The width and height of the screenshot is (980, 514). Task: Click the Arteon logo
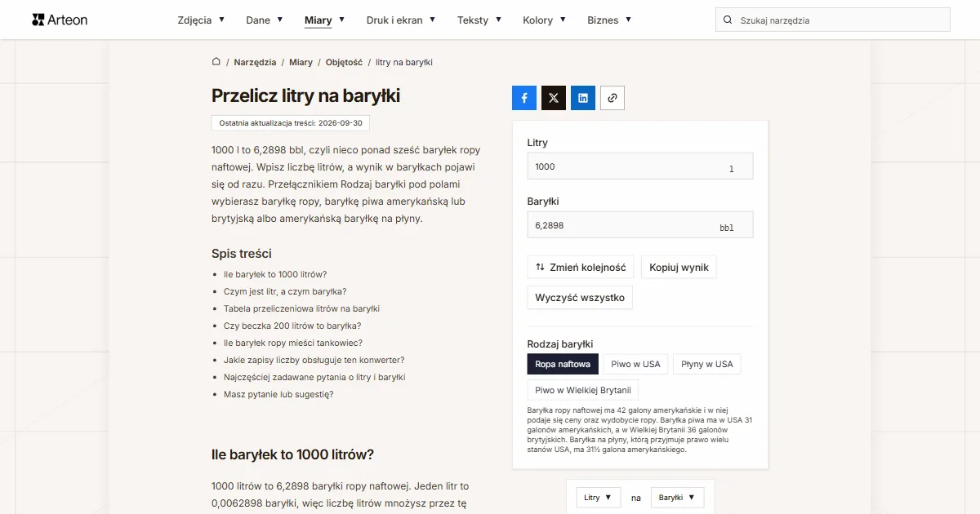point(60,20)
